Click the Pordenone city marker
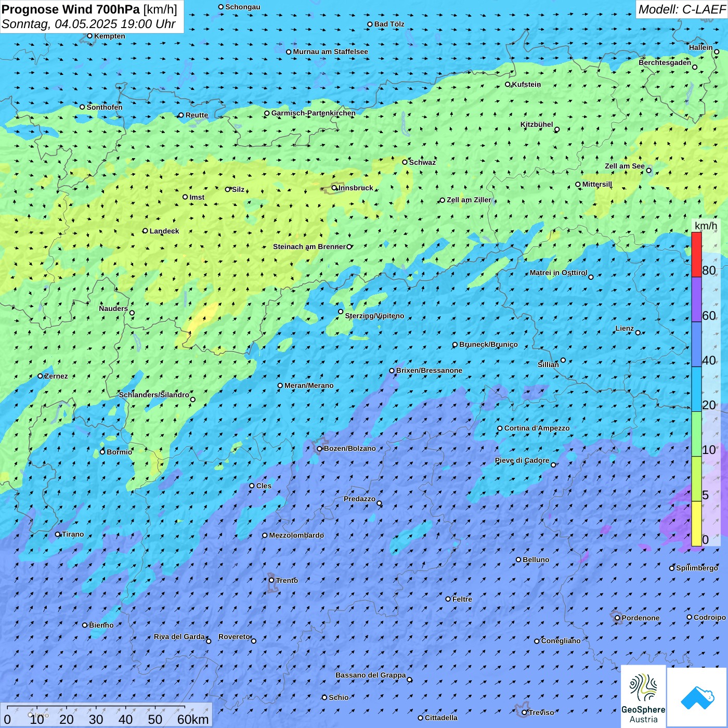 [617, 618]
